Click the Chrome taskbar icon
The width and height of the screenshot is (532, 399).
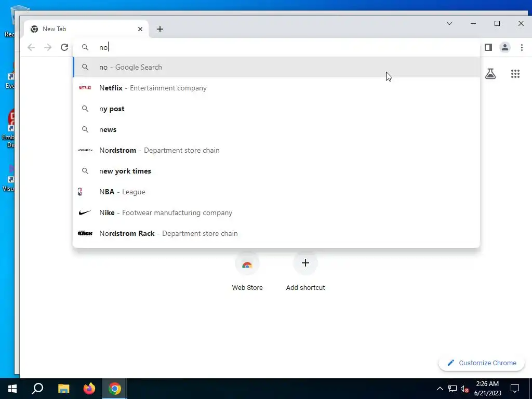pos(115,389)
